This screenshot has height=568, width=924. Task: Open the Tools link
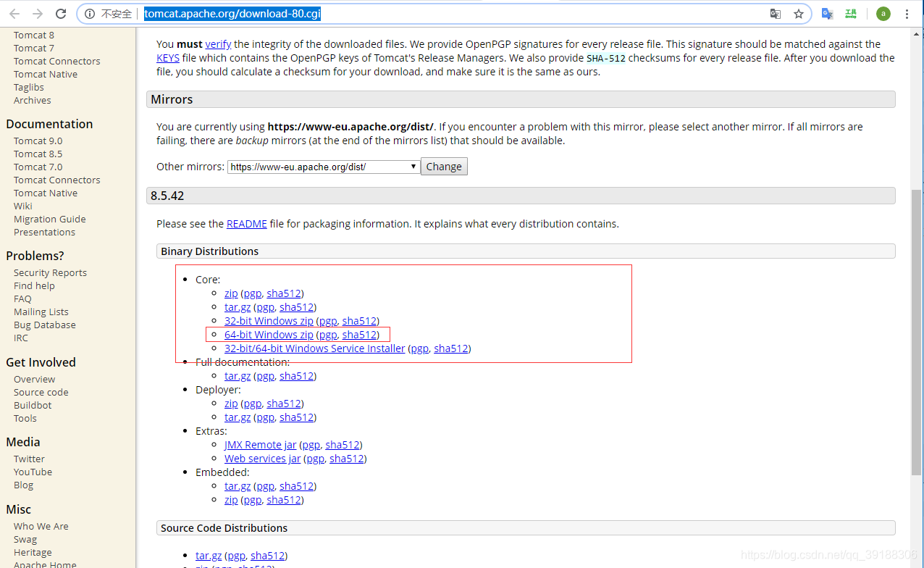[25, 418]
